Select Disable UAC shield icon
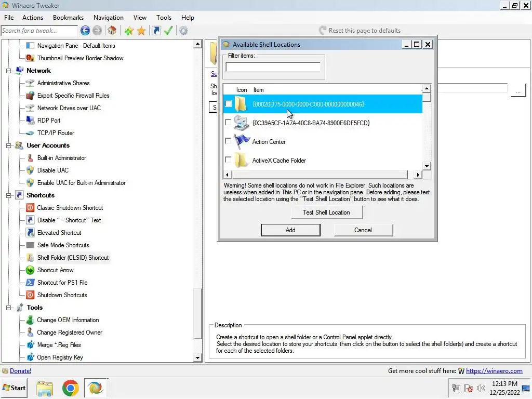 pos(30,170)
